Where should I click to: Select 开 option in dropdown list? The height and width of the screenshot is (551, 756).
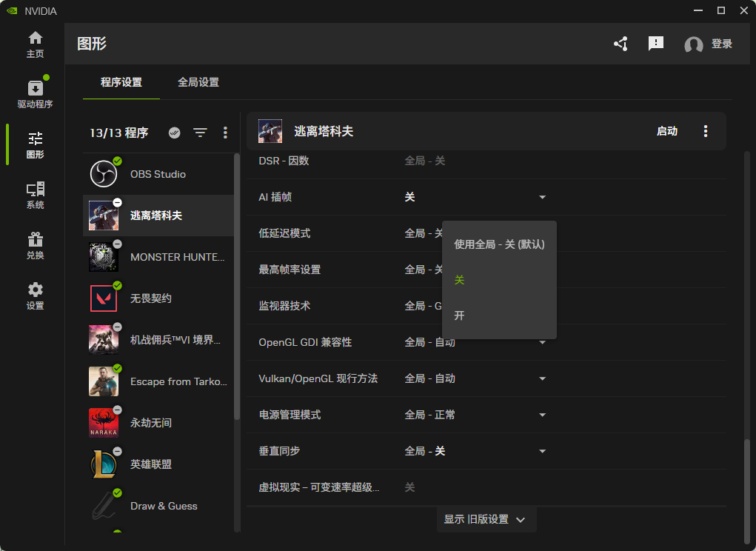460,315
